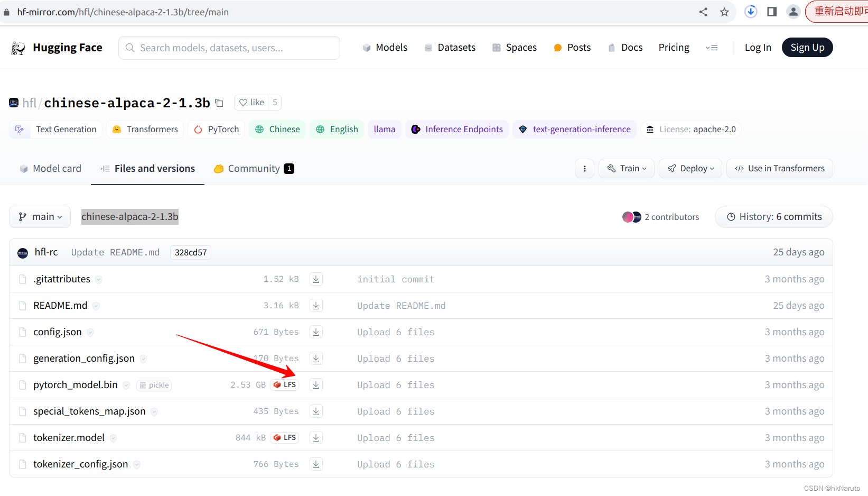Open History: 6 commits
The image size is (868, 496).
774,217
